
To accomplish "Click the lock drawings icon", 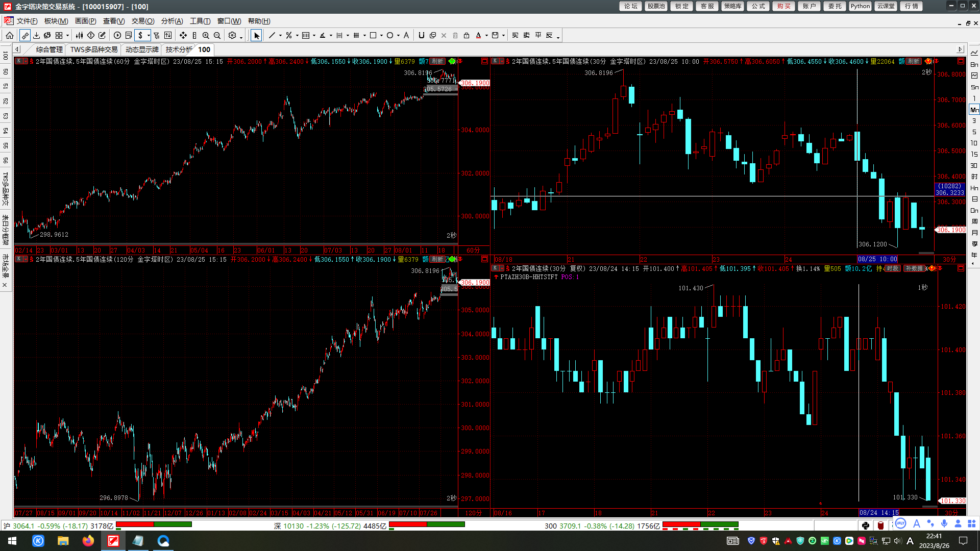I will pos(467,35).
